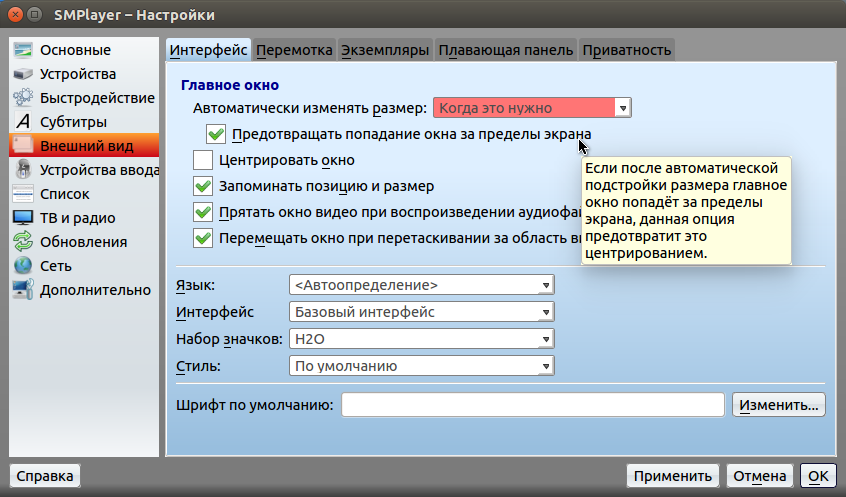Open the Автоматически изменять размер dropdown
846x497 pixels.
(x=532, y=108)
